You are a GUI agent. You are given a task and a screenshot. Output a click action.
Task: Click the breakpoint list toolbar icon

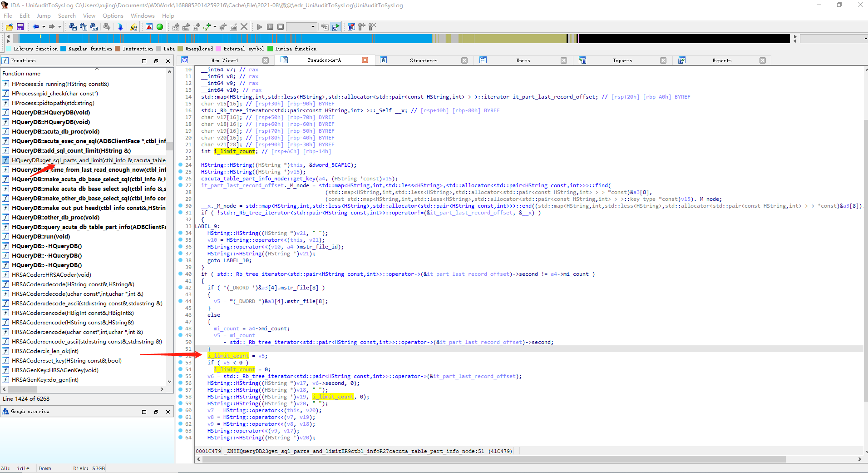coord(351,27)
